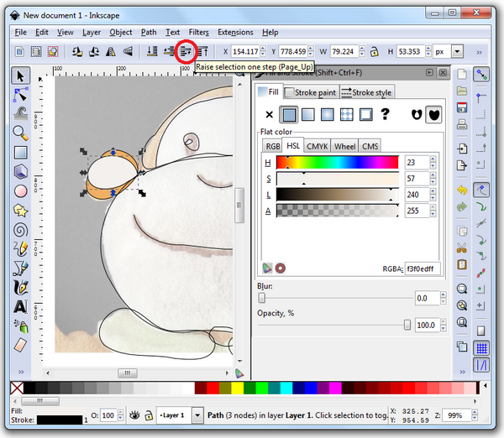Select the Node edit tool
This screenshot has height=438, width=504.
tap(20, 95)
